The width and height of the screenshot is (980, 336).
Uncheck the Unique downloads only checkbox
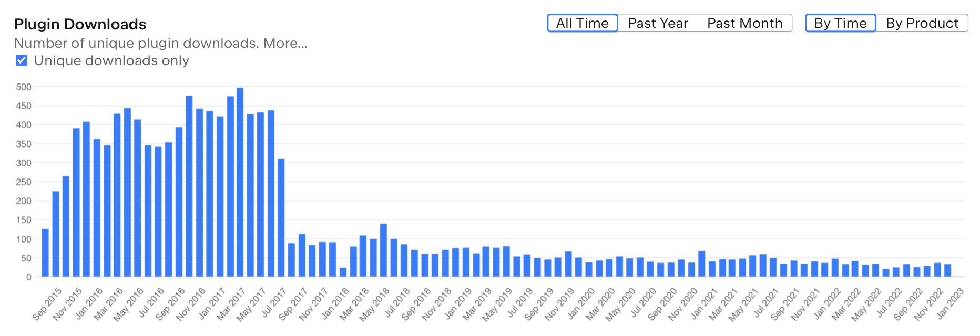(22, 60)
